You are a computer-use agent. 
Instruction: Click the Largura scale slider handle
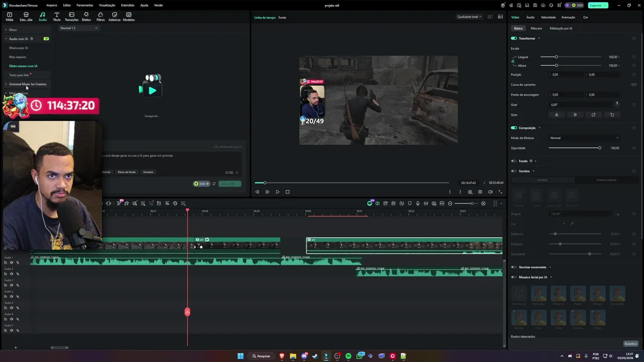click(556, 57)
